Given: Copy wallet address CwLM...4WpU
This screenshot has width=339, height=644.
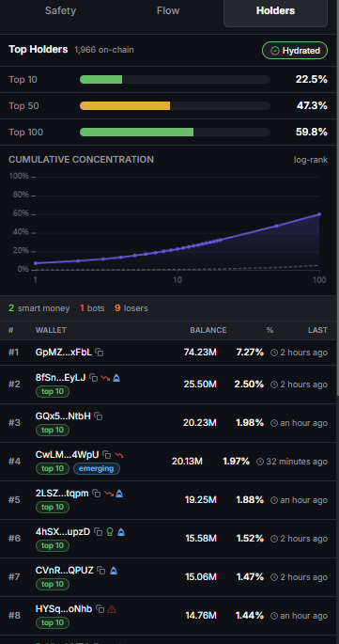Looking at the screenshot, I should click(x=107, y=455).
